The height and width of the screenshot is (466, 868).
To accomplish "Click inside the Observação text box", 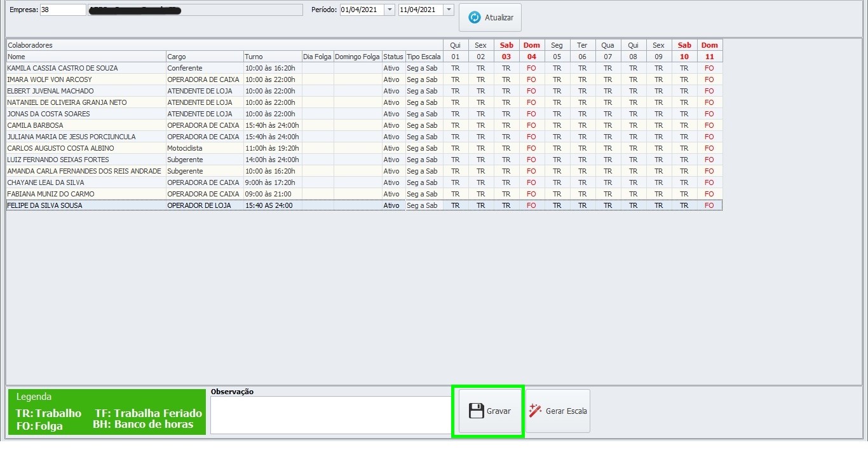I will point(330,415).
